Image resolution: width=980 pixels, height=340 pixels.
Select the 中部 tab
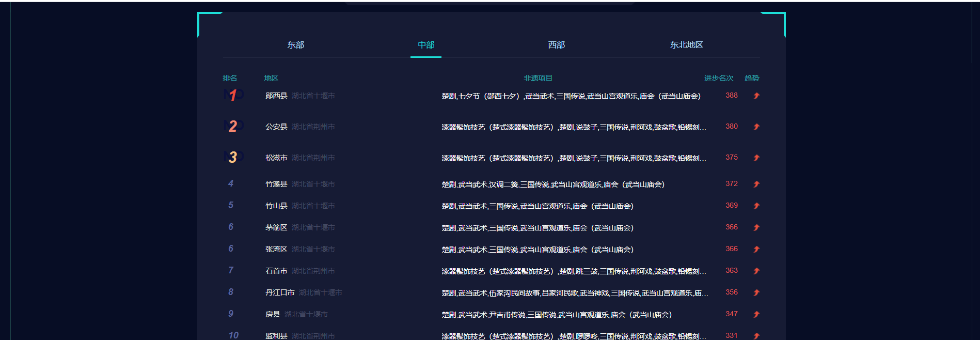pyautogui.click(x=426, y=45)
